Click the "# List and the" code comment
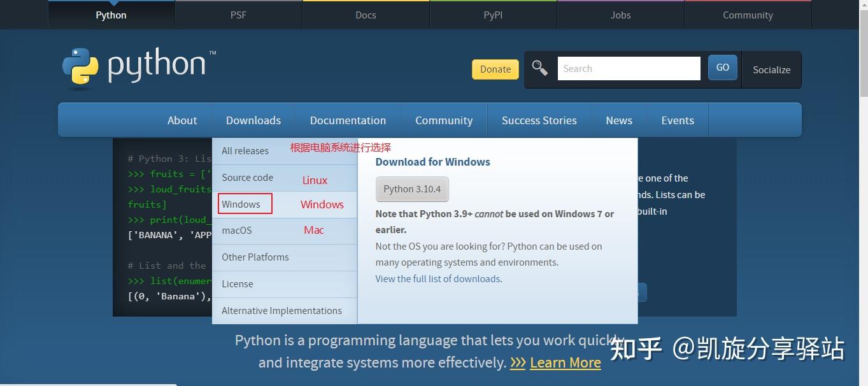The height and width of the screenshot is (386, 868). click(167, 266)
